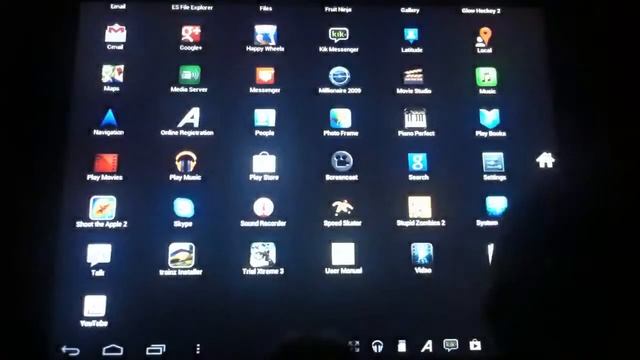Tap the shopping bag icon in bottom bar
This screenshot has width=640, height=360.
pos(475,345)
